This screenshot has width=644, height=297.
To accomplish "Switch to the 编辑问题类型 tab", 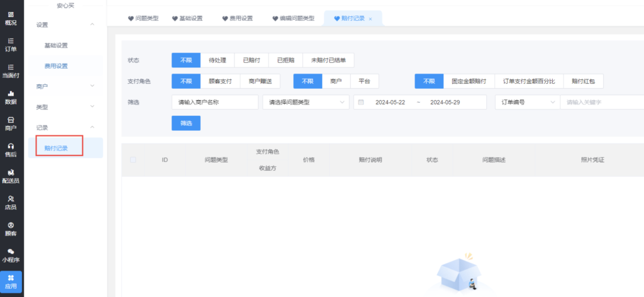I will pos(292,19).
